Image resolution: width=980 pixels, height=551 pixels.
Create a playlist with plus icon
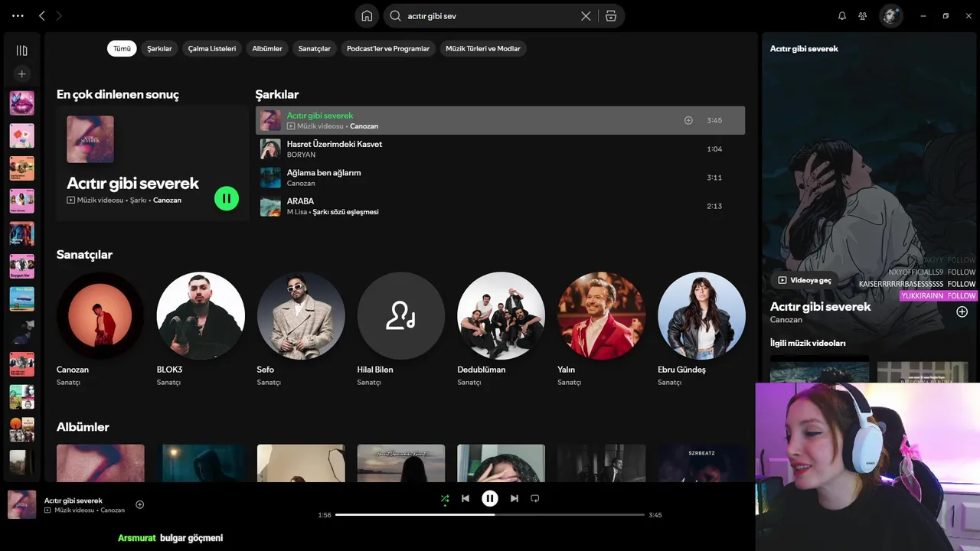pos(21,74)
